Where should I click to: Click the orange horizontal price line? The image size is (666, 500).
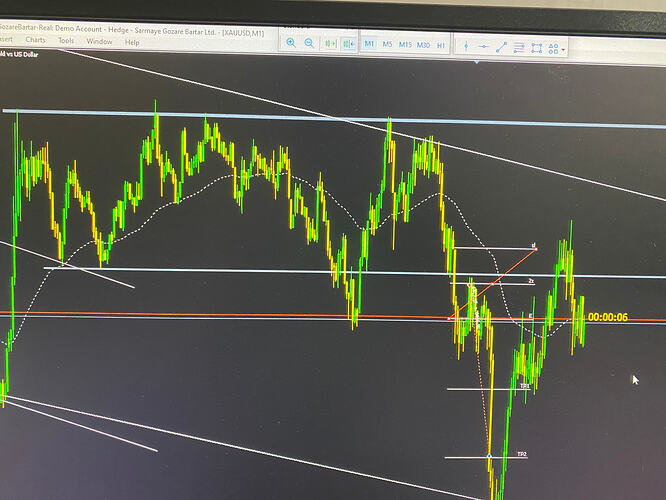click(333, 316)
